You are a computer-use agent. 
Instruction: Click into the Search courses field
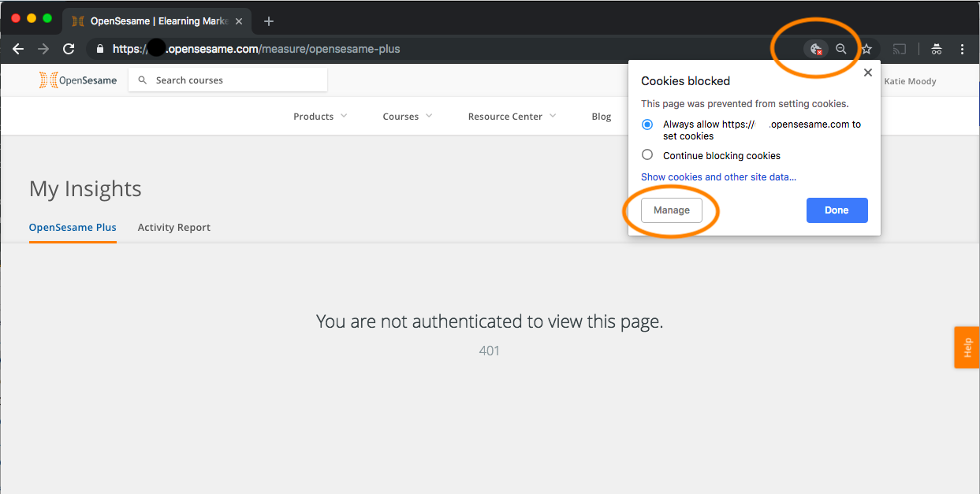[228, 80]
